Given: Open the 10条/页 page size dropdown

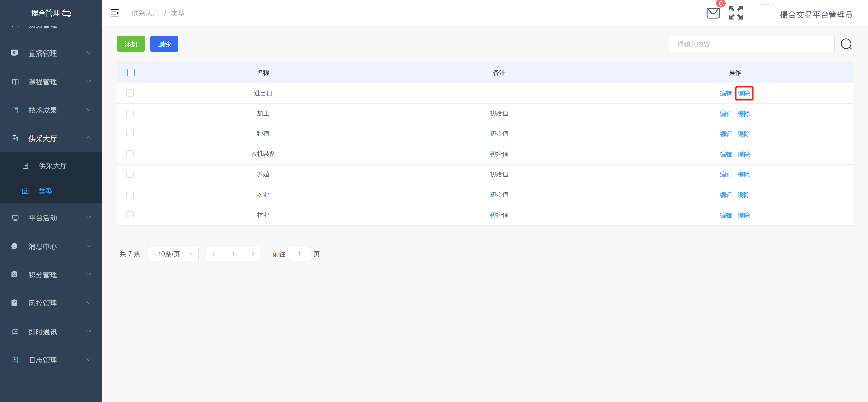Looking at the screenshot, I should [x=173, y=254].
